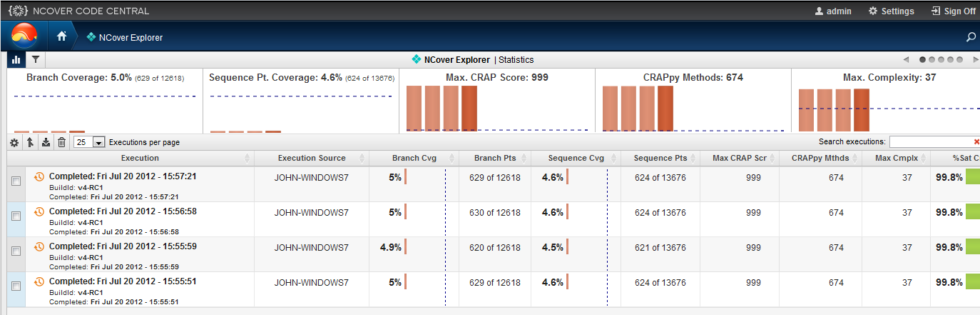Click the download executions icon
Screen dimensions: 980x315
coord(46,142)
